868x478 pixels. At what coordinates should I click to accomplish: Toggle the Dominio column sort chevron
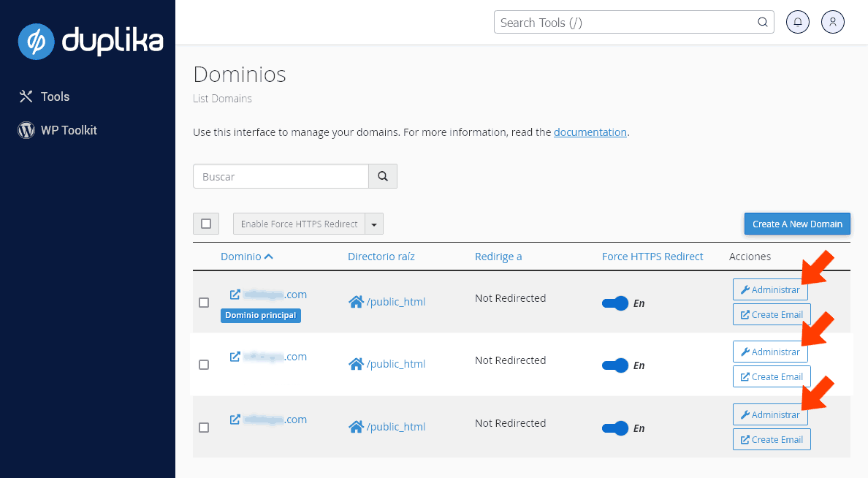(x=267, y=256)
